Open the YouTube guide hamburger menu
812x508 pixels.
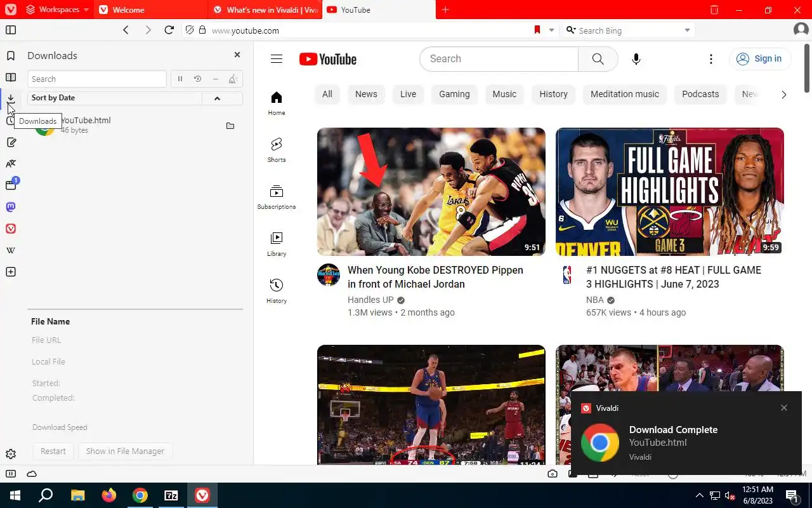click(x=277, y=59)
